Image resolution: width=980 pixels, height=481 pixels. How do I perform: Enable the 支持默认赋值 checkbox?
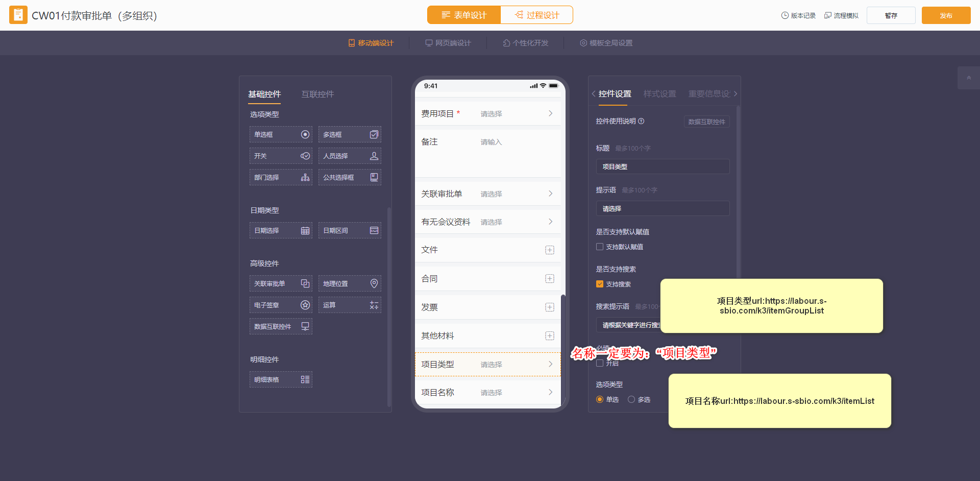tap(600, 247)
